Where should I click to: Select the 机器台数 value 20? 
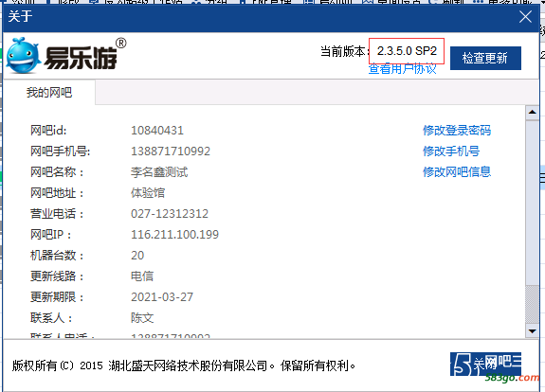click(x=137, y=256)
